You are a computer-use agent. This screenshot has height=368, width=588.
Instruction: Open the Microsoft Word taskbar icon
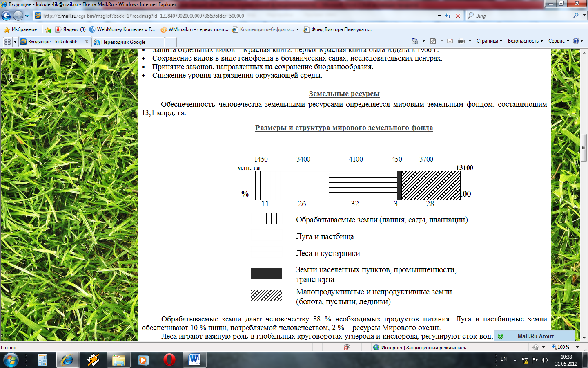tap(195, 360)
